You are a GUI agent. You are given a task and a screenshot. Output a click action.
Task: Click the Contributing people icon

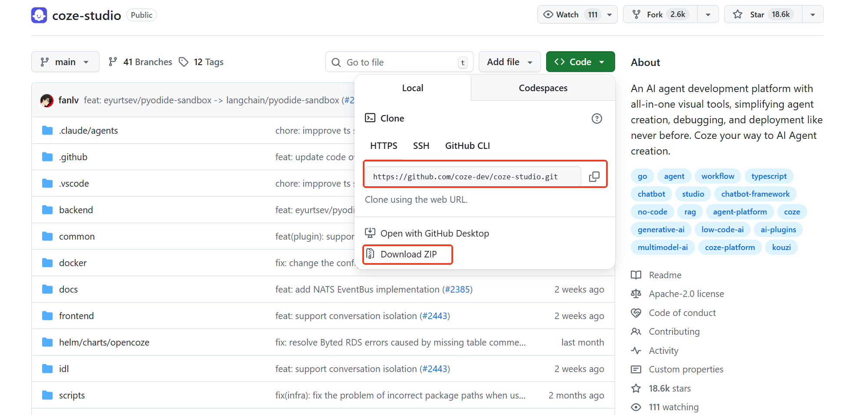pos(636,332)
